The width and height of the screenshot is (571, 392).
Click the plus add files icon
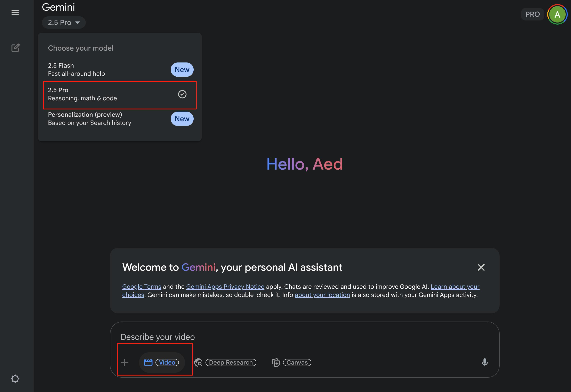pos(125,362)
